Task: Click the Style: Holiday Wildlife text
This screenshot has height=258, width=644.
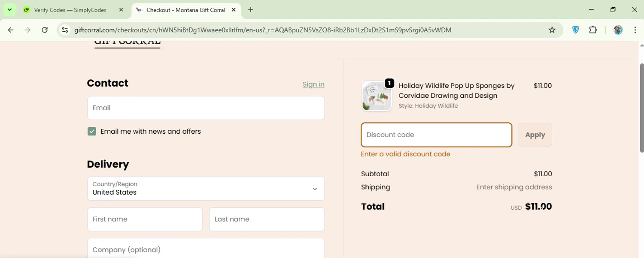Action: coord(428,106)
